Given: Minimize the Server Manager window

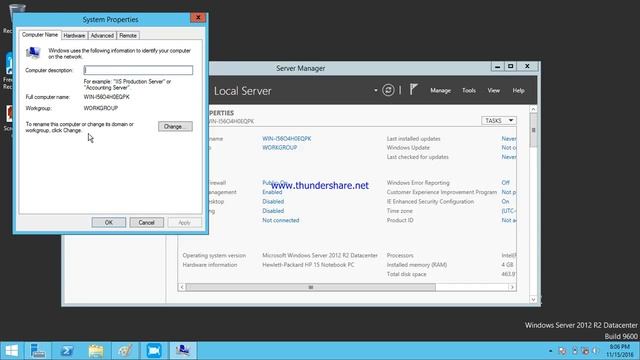Looking at the screenshot, I should 497,66.
